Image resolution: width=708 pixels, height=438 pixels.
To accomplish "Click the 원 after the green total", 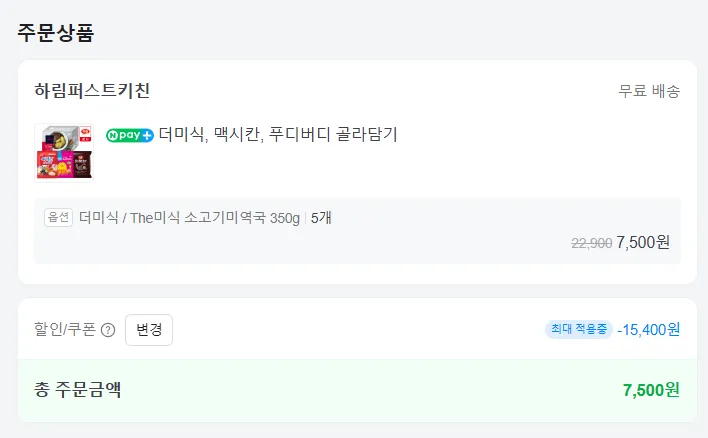I will coord(673,389).
